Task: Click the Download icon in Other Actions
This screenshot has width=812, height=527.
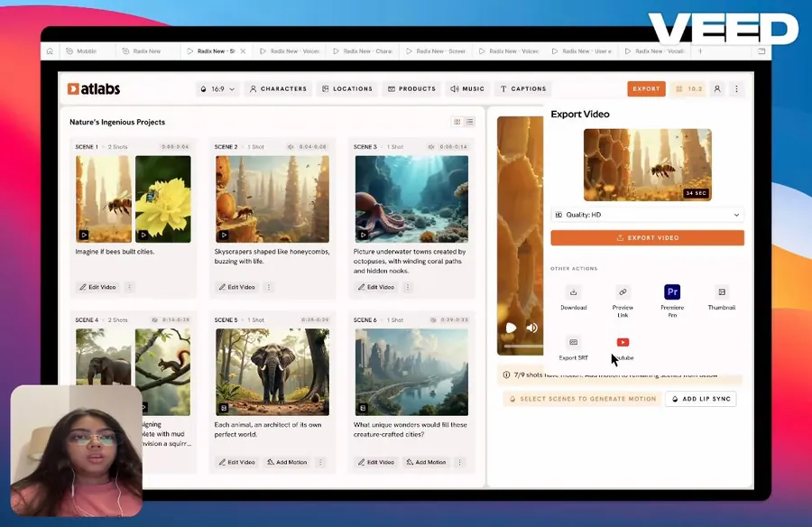Action: [x=573, y=292]
